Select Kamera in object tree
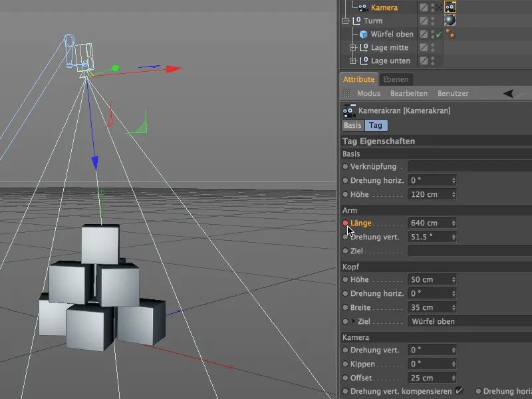 coord(384,7)
